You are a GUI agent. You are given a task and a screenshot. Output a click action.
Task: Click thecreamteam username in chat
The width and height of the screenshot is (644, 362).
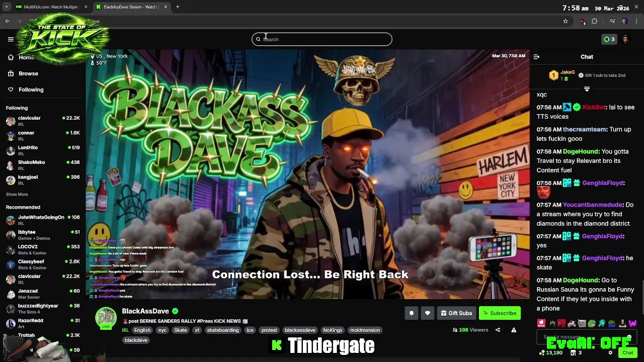(x=585, y=129)
